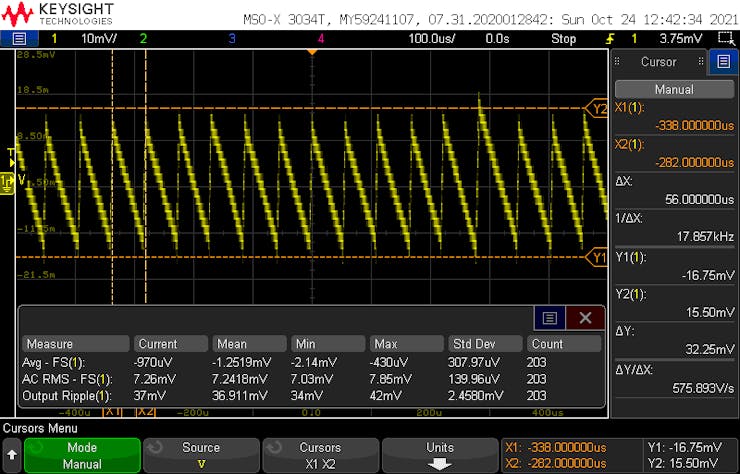
Task: Click the Stop run status
Action: point(564,38)
